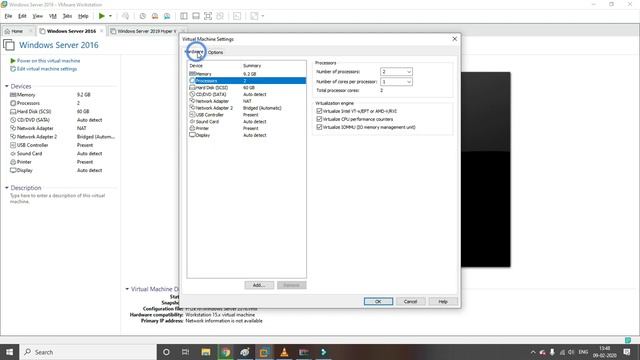Select CD/DVD (SATA) in the settings device list
Image resolution: width=640 pixels, height=360 pixels.
tap(247, 94)
